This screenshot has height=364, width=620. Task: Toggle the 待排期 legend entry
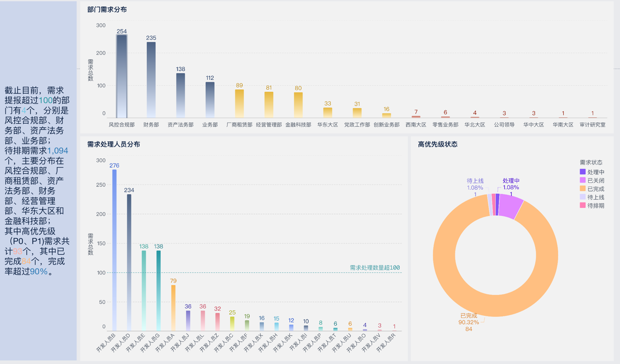point(596,206)
